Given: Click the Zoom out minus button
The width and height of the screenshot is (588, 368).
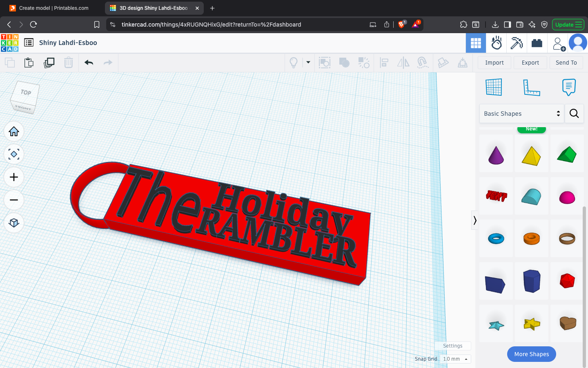Looking at the screenshot, I should point(14,200).
